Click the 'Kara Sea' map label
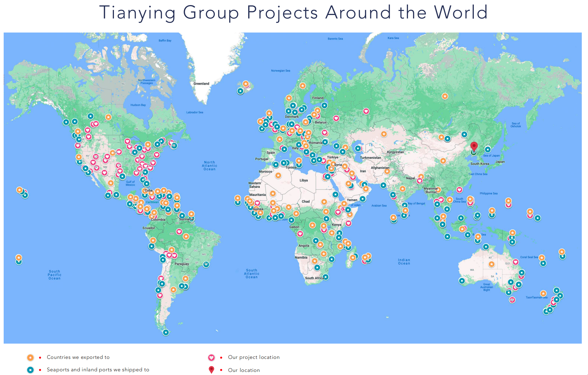Screen dimensions: 588x375 pyautogui.click(x=393, y=38)
